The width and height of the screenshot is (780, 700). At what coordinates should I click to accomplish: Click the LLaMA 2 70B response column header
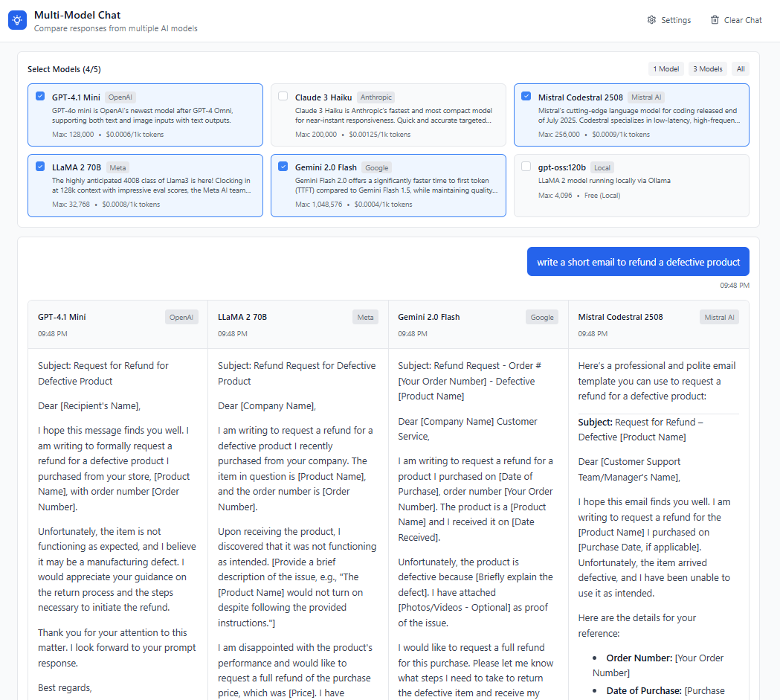click(x=298, y=324)
